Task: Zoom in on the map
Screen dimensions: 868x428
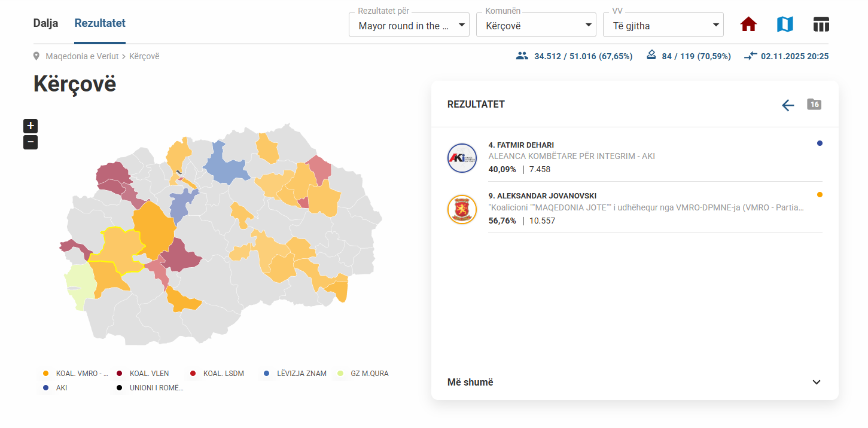Action: click(x=31, y=126)
